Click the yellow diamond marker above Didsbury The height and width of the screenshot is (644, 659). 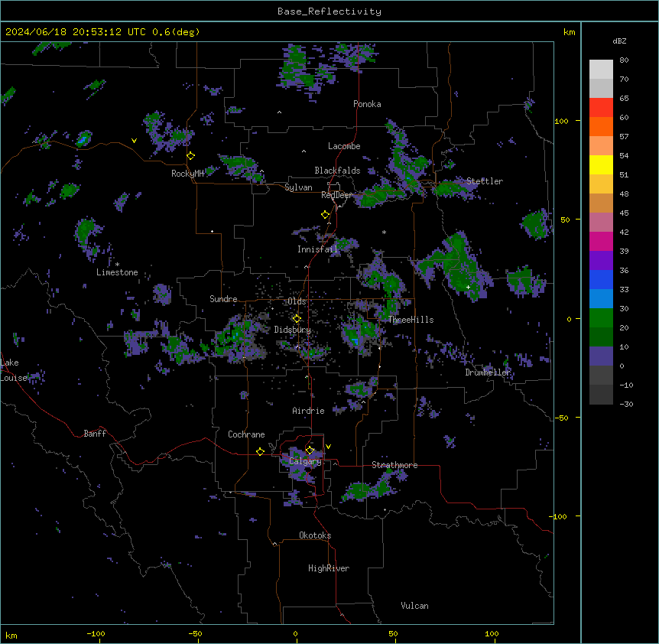coord(297,319)
